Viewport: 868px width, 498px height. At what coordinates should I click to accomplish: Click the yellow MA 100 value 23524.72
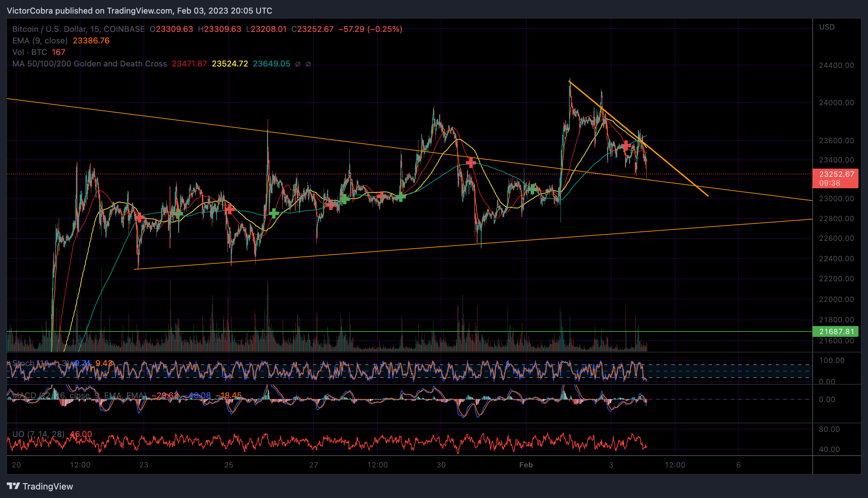coord(230,64)
